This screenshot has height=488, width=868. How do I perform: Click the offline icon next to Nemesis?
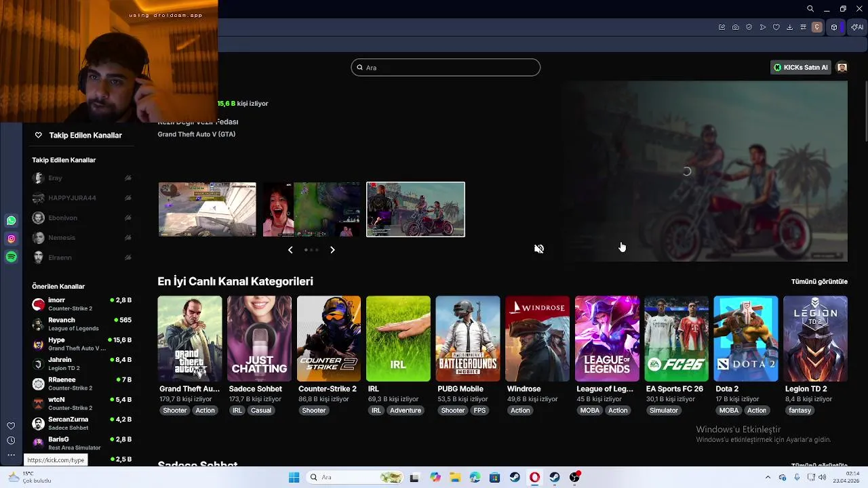pos(127,238)
